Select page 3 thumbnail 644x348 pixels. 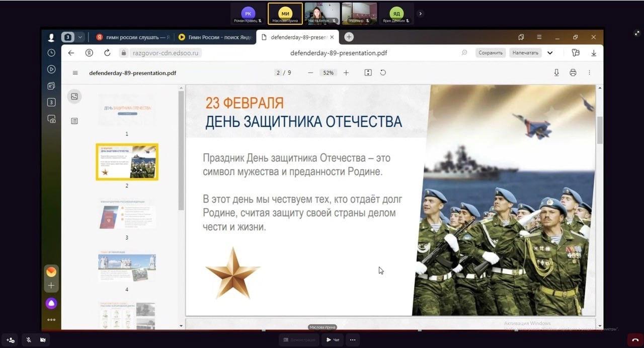(x=127, y=215)
